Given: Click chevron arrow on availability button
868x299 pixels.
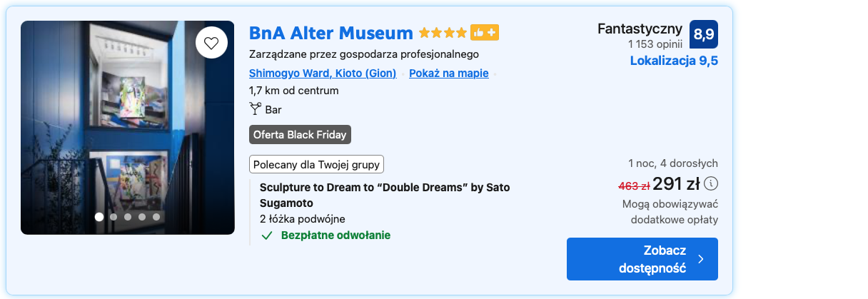Looking at the screenshot, I should (700, 259).
